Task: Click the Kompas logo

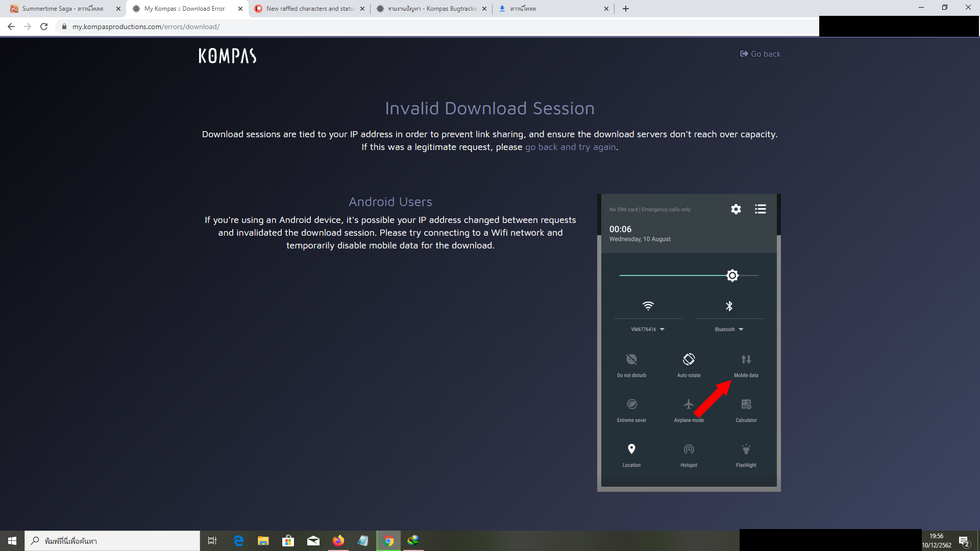Action: [227, 56]
